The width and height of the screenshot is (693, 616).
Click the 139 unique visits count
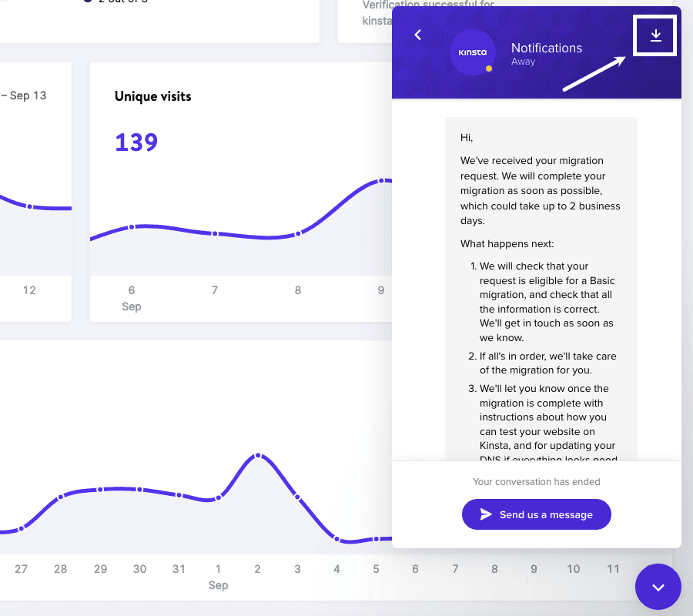136,142
